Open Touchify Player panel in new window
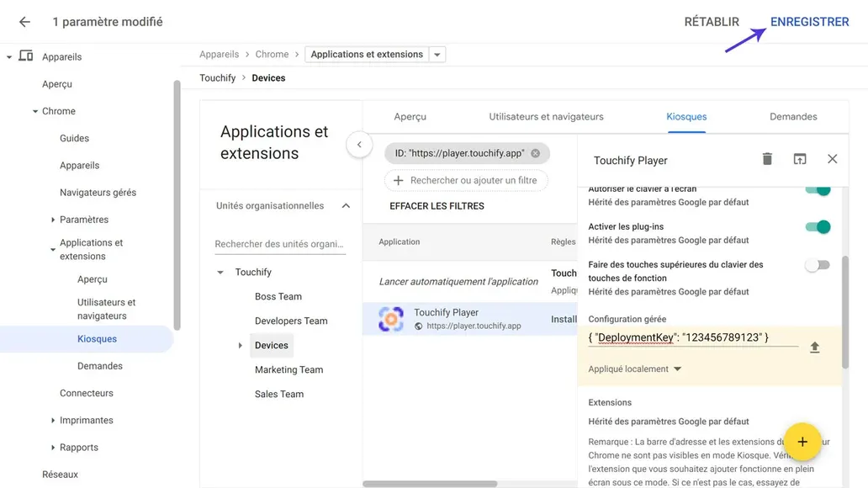This screenshot has width=868, height=488. (799, 158)
